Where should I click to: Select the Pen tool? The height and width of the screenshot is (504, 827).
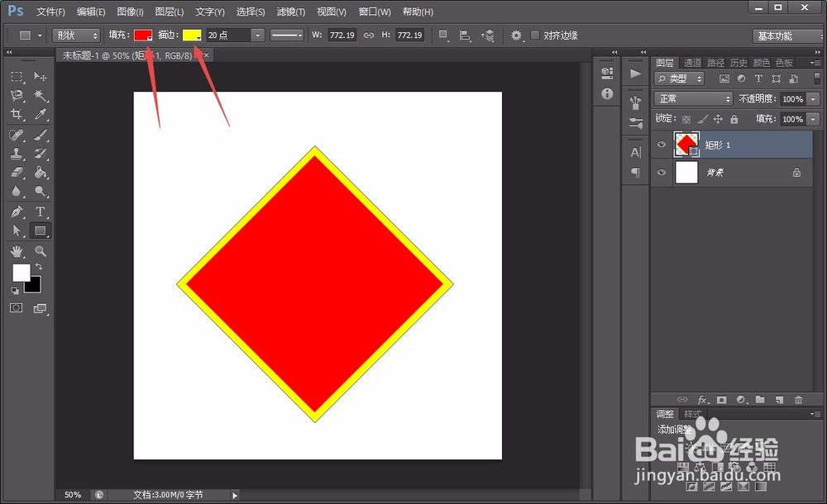click(x=17, y=210)
